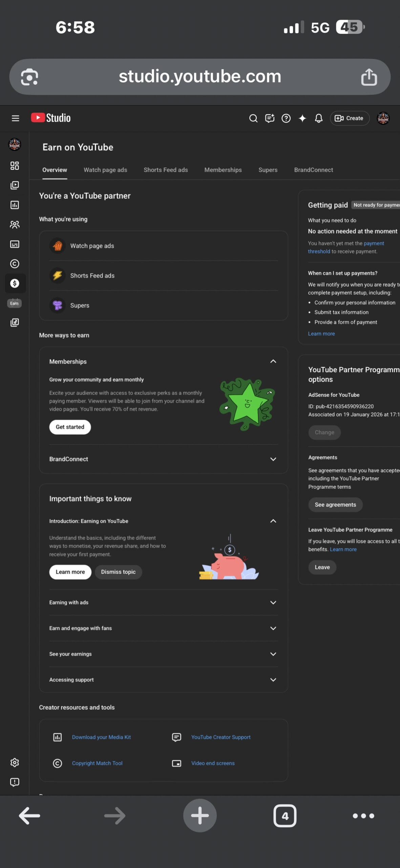Expand the See your earnings topic
This screenshot has height=868, width=400.
[x=273, y=654]
